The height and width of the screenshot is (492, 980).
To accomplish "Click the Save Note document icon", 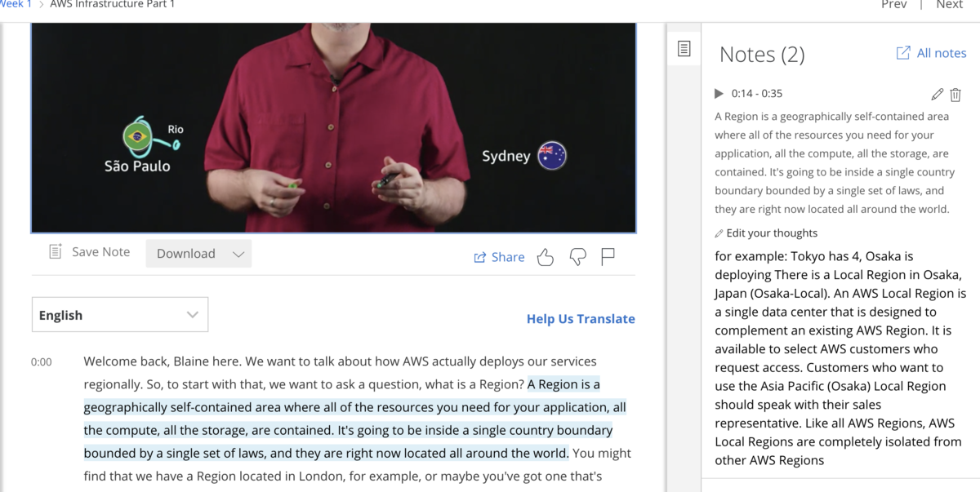I will (x=56, y=252).
